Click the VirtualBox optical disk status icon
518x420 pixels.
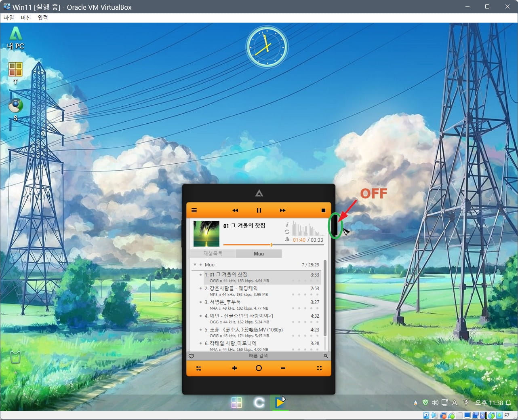(426, 415)
